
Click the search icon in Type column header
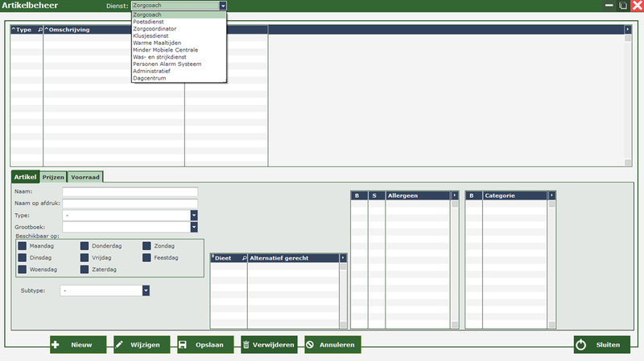39,30
